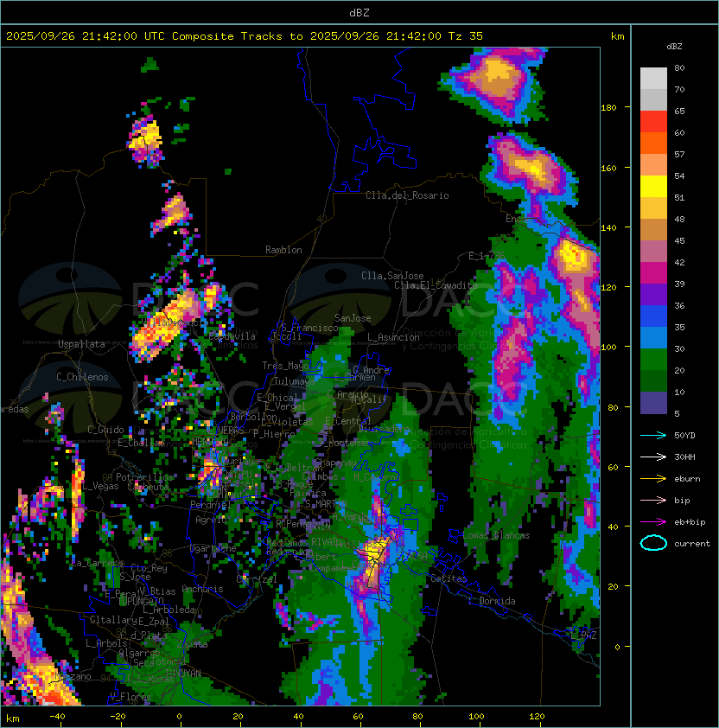Click the 'L_Vegas' map label
Screen dimensions: 719x728
point(100,486)
